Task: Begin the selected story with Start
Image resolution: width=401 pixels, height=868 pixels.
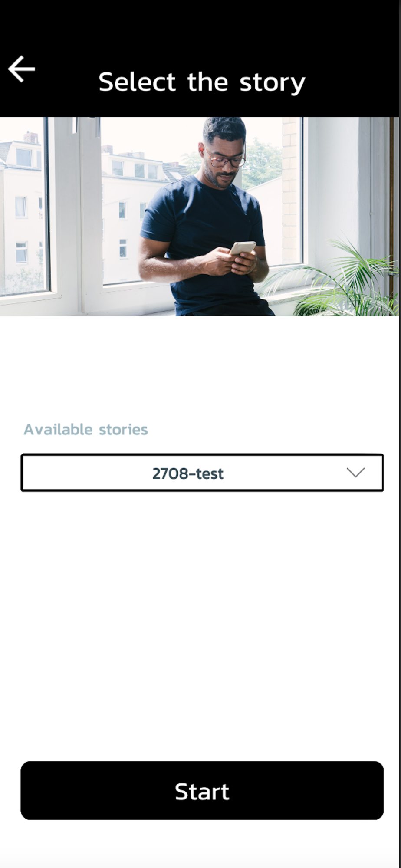Action: point(202,790)
